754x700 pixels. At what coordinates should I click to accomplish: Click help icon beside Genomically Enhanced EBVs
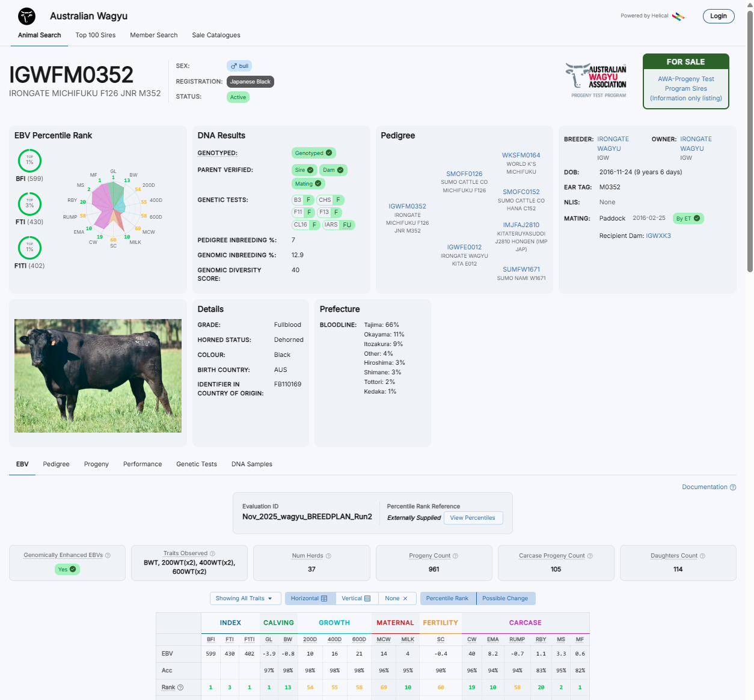coord(108,555)
